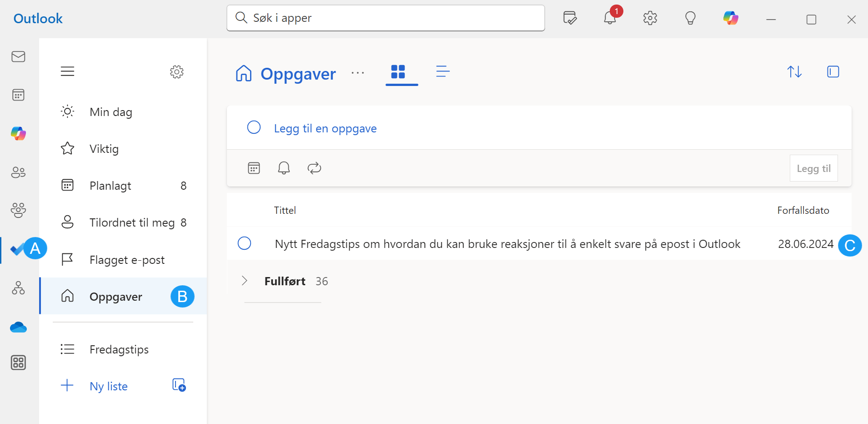Open the People app in left rail
This screenshot has width=868, height=424.
pyautogui.click(x=18, y=172)
